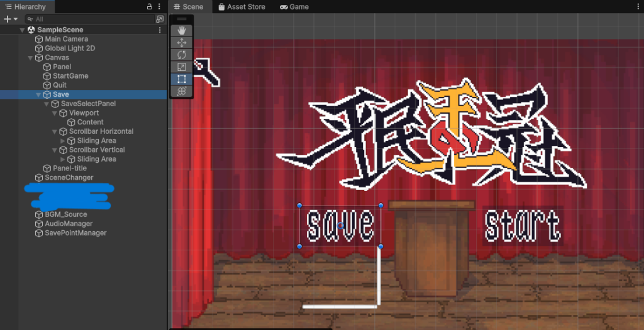
Task: Collapse Scrollbar Vertical children
Action: [x=55, y=150]
